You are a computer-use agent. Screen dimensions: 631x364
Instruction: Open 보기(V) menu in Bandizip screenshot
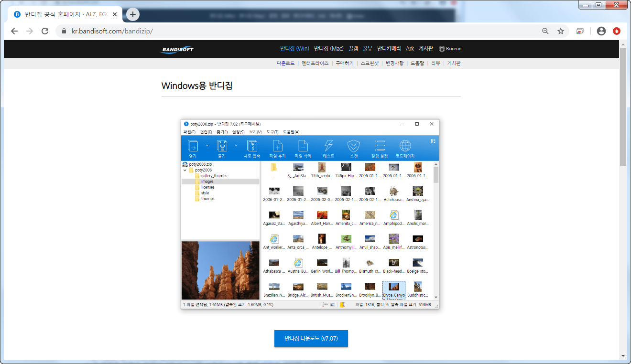coord(255,132)
